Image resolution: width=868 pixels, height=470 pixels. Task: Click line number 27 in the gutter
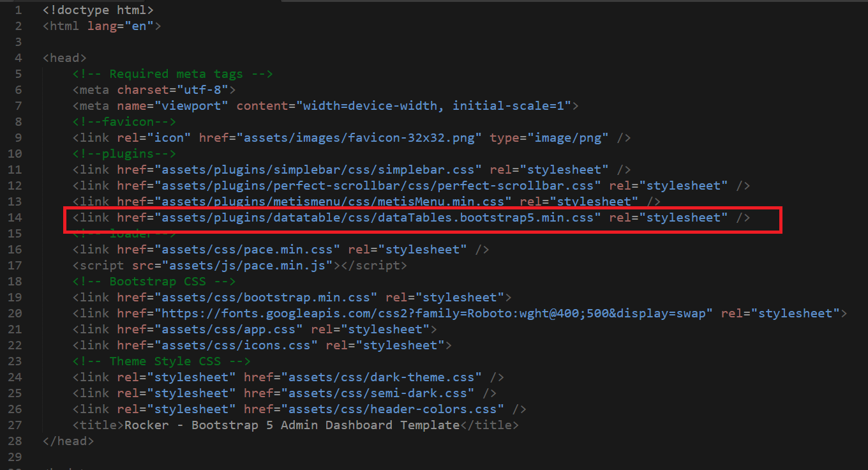tap(15, 425)
